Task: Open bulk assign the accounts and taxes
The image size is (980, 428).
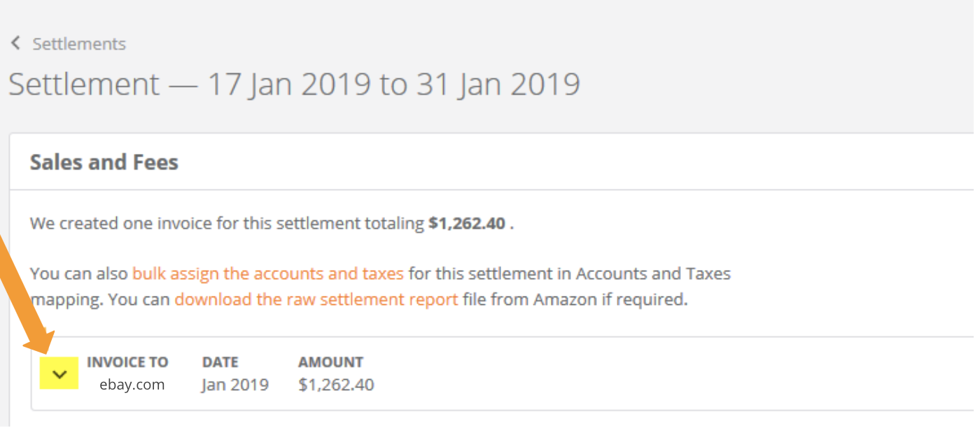Action: click(x=267, y=273)
